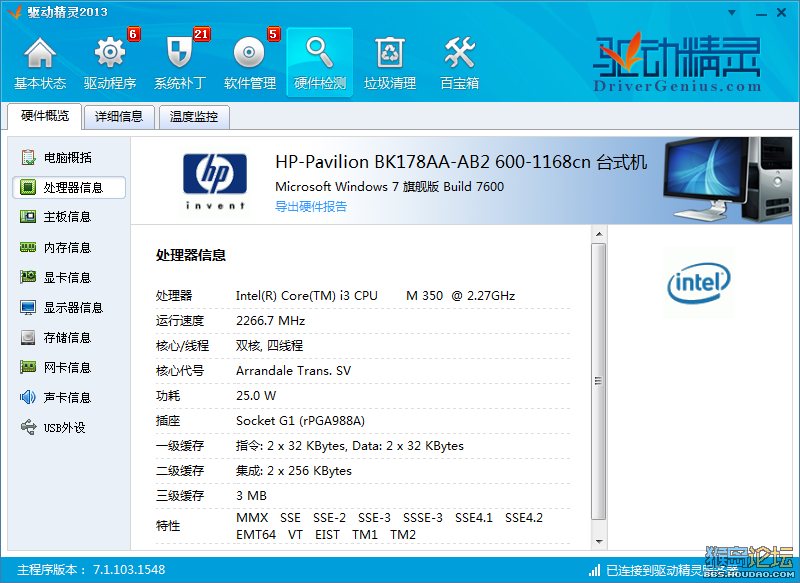Image resolution: width=800 pixels, height=583 pixels.
Task: Click the 驱动精灵2013 window title
Action: pos(67,12)
